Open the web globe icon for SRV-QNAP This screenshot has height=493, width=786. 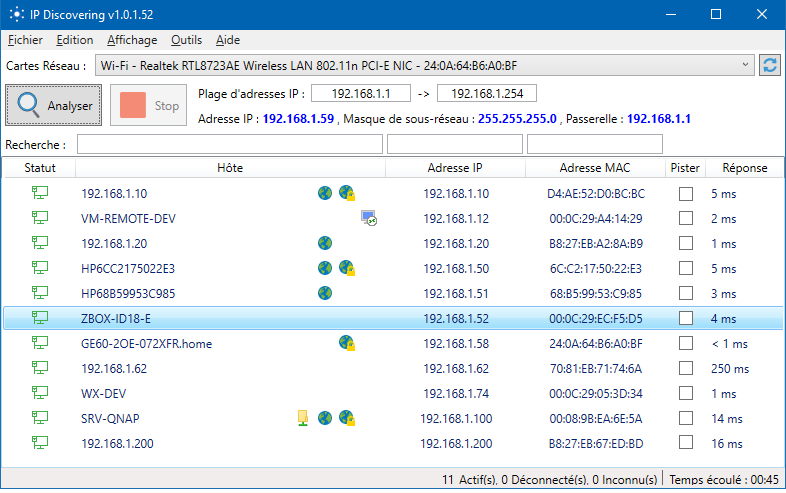325,418
